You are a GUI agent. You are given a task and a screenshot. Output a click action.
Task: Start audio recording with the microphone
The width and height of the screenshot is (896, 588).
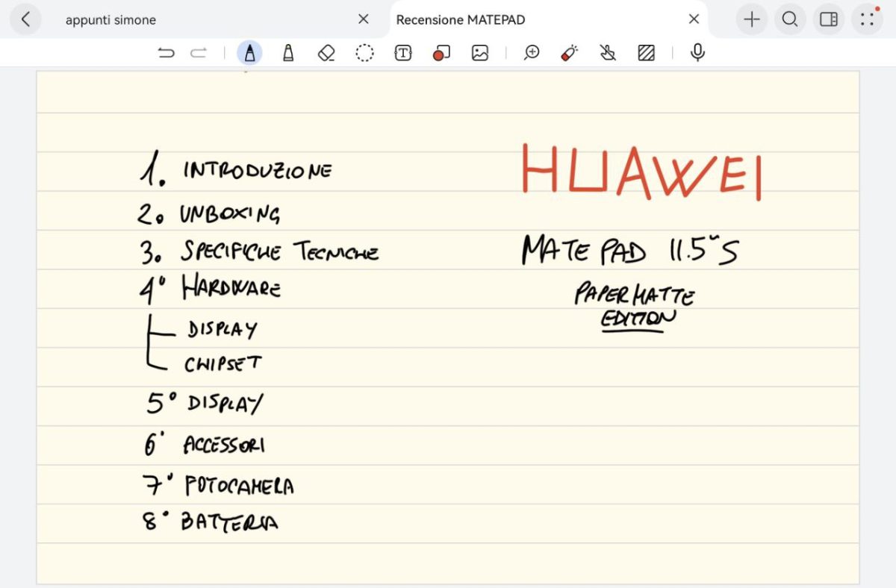pyautogui.click(x=697, y=53)
